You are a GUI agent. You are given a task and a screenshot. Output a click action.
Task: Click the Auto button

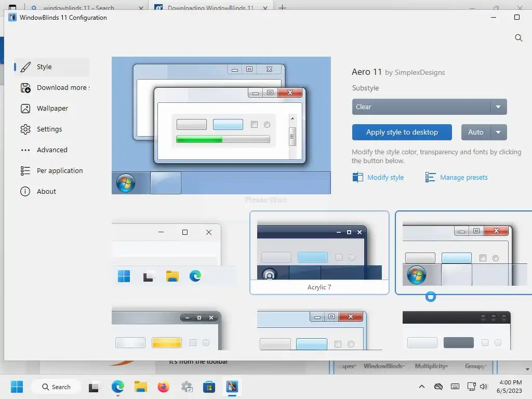(476, 132)
